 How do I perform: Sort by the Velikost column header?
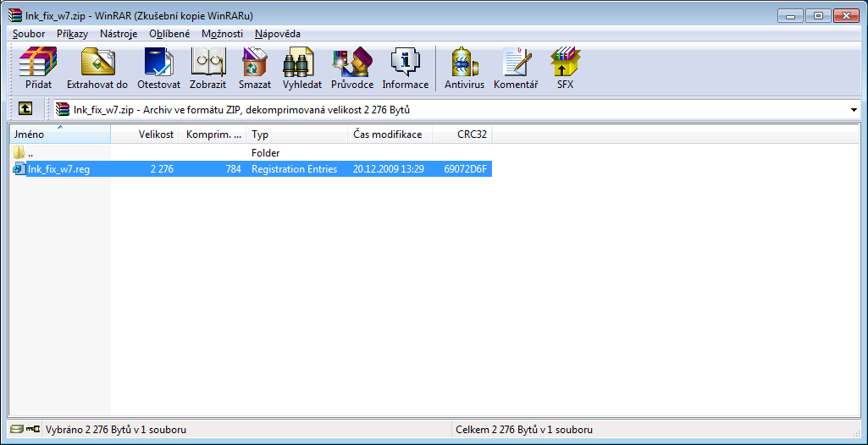145,134
